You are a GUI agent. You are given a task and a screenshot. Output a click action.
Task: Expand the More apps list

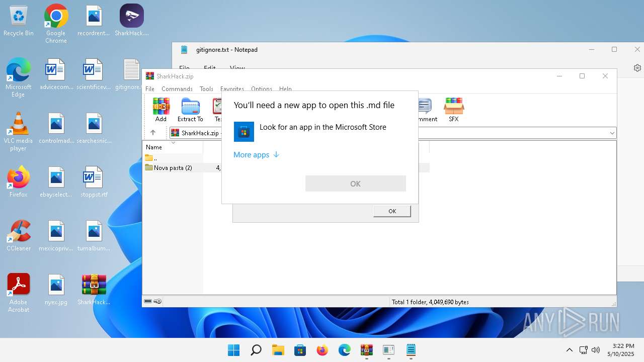point(256,155)
